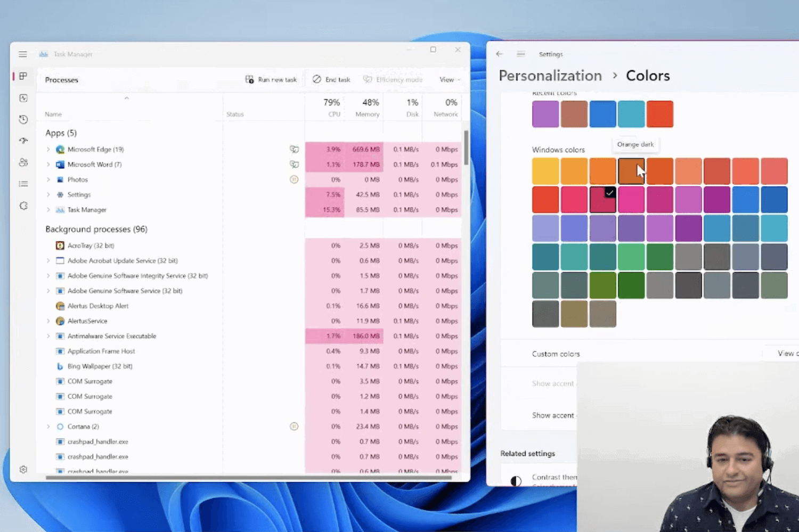Open Task Manager settings gear icon
The height and width of the screenshot is (532, 799).
[x=23, y=469]
